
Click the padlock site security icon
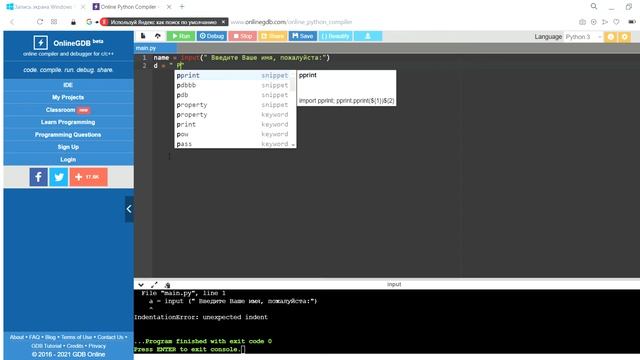73,22
